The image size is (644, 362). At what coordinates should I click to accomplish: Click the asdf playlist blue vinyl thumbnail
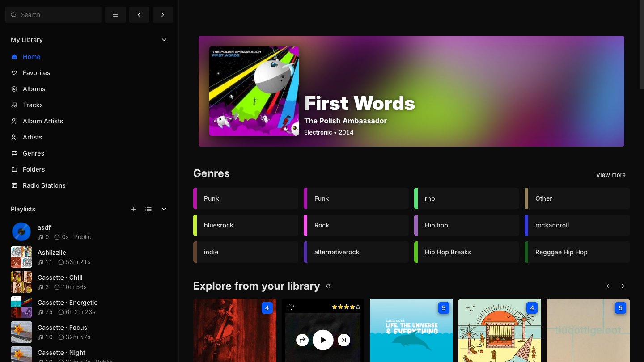click(21, 232)
